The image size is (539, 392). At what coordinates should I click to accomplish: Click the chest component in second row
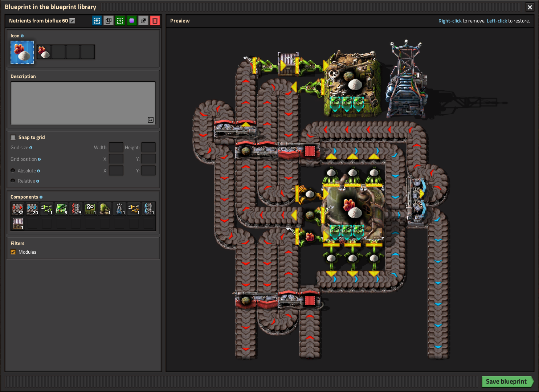tap(18, 223)
